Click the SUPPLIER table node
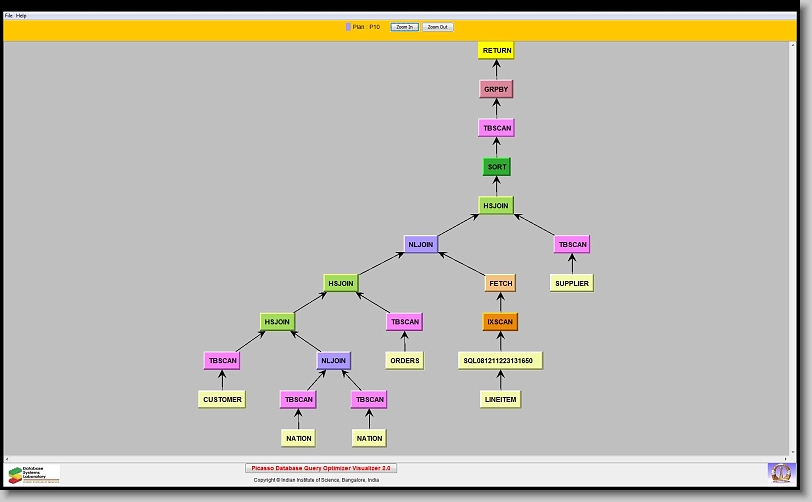This screenshot has width=812, height=502. pos(571,283)
